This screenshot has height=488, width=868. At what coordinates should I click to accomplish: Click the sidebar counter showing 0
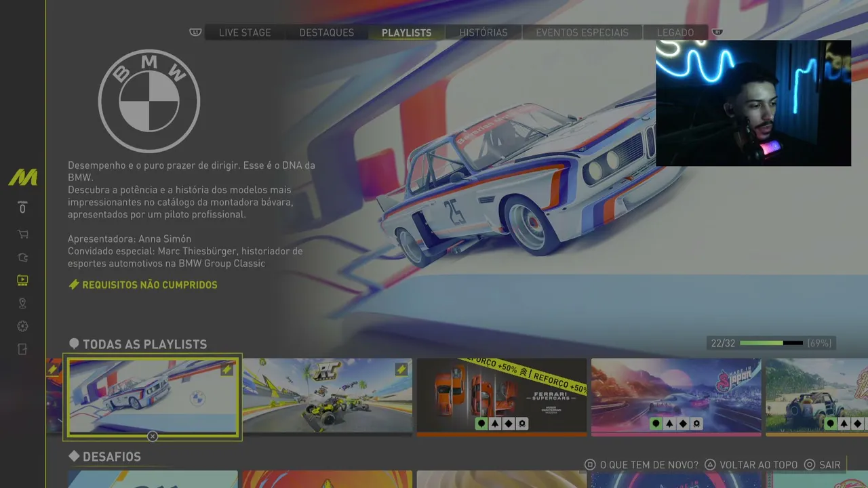(22, 208)
